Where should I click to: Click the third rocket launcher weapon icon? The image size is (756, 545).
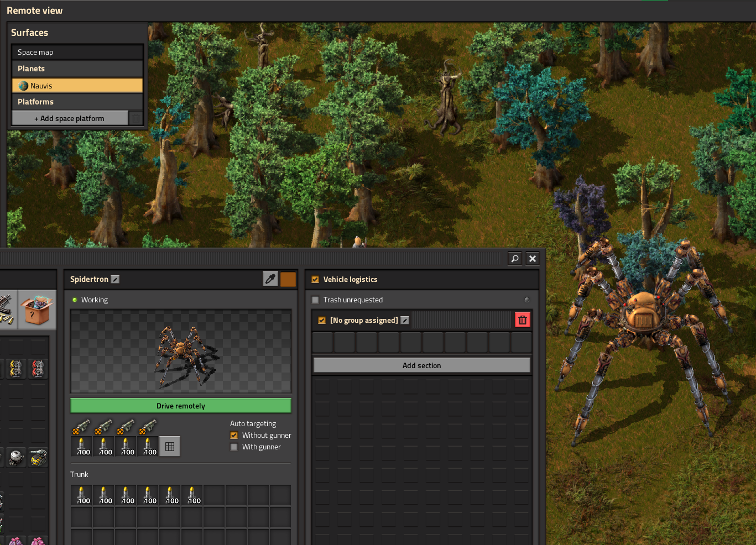126,427
